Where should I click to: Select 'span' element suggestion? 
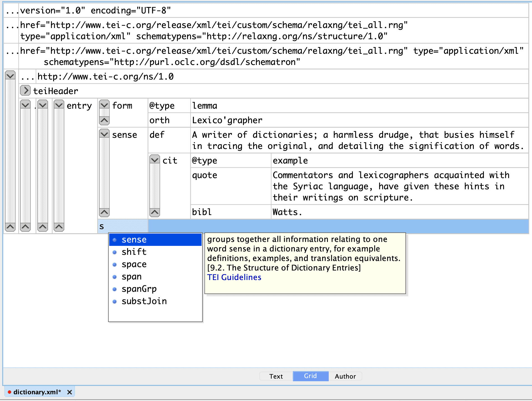[x=131, y=277]
